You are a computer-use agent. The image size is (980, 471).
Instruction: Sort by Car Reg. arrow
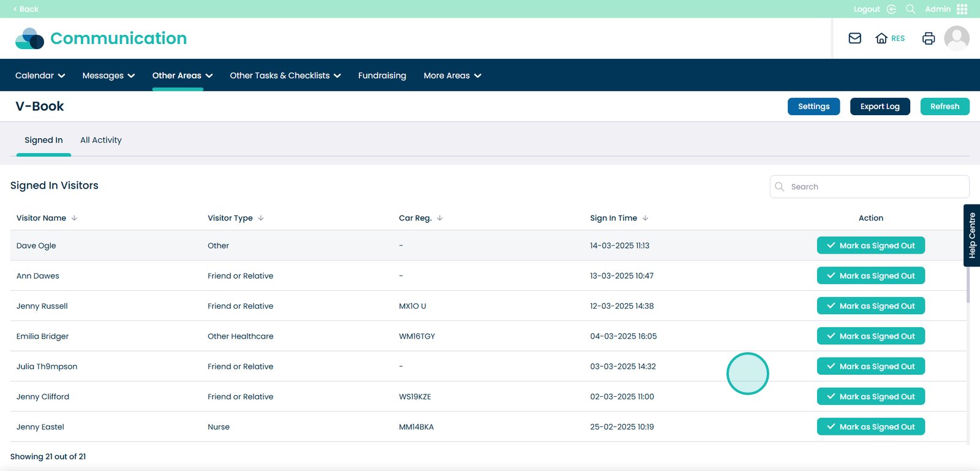(440, 218)
